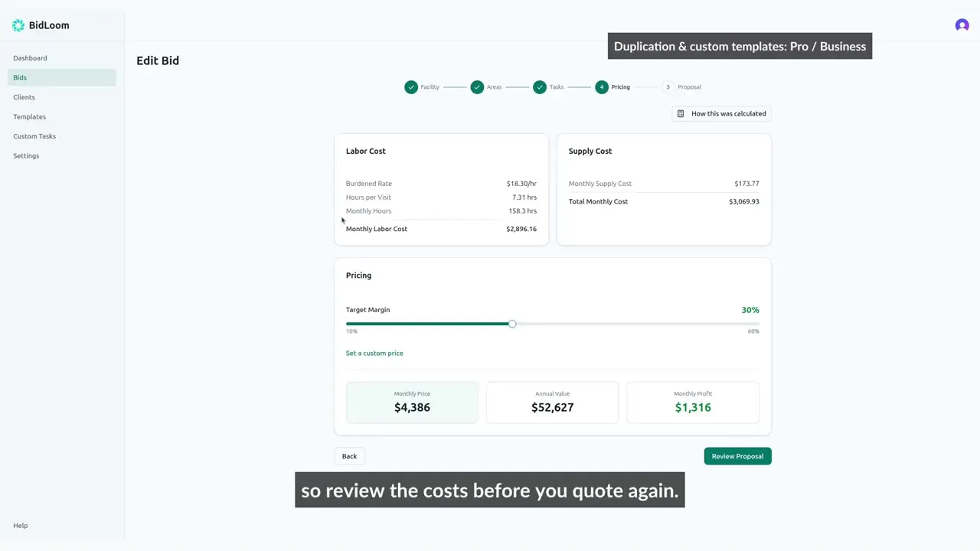980x551 pixels.
Task: Click the Monthly Hours value 158.3 hrs
Action: tap(523, 211)
